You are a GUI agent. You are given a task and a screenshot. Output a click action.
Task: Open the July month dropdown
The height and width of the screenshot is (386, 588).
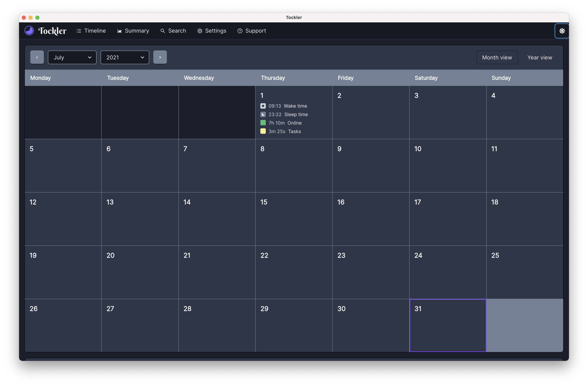[x=72, y=58]
